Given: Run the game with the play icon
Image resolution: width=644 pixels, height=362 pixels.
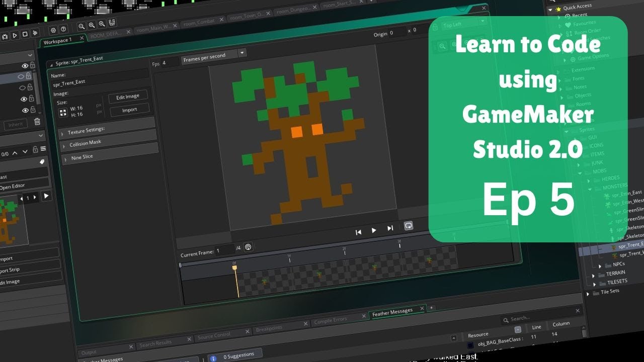Looking at the screenshot, I should click(x=15, y=35).
